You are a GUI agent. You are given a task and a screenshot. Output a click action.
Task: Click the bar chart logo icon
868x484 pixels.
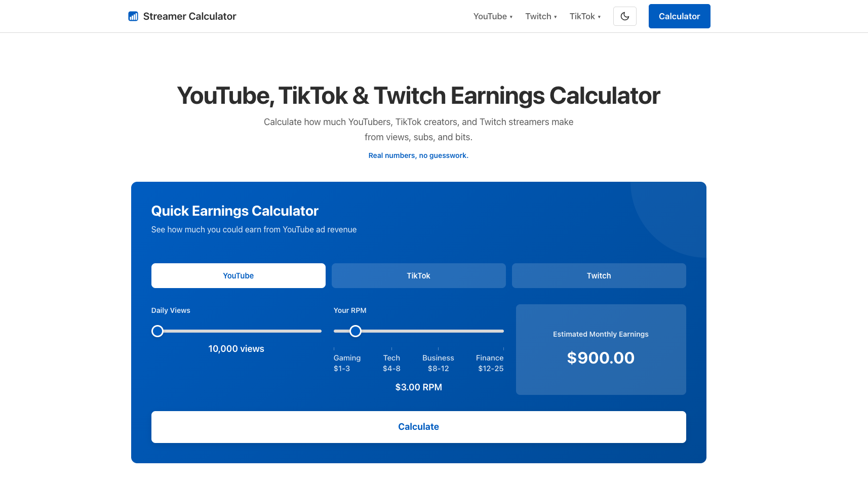[133, 16]
